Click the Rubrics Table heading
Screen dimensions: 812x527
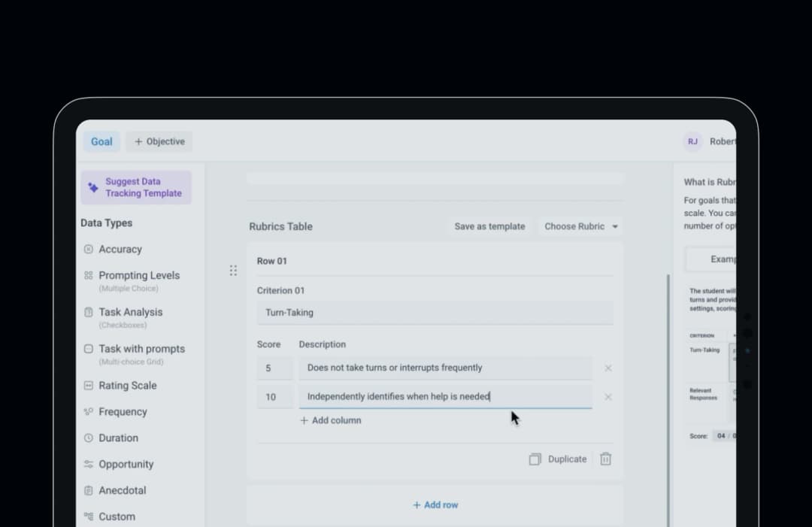click(x=280, y=226)
